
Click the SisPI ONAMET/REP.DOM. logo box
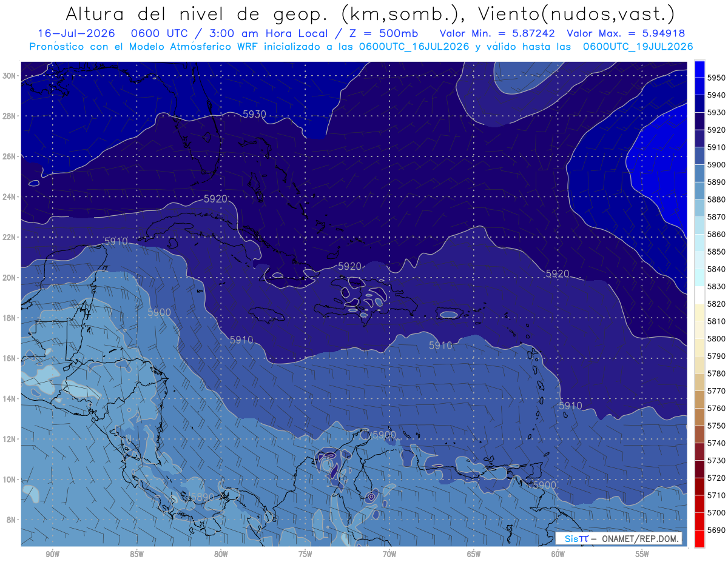[619, 538]
